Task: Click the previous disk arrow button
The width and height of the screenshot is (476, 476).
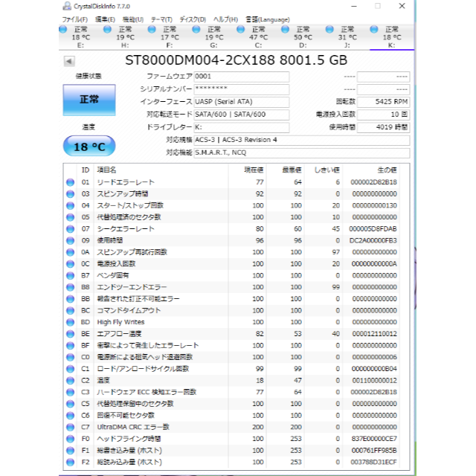Action: pos(69,61)
